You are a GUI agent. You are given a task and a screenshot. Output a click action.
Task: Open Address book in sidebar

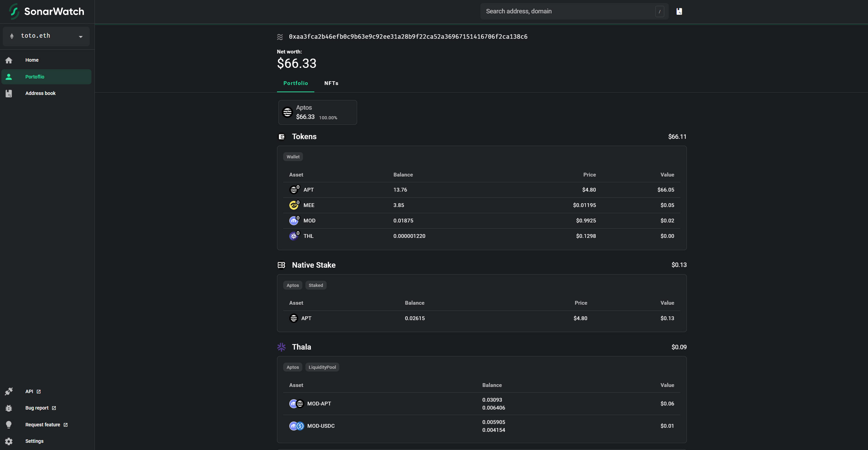[40, 93]
